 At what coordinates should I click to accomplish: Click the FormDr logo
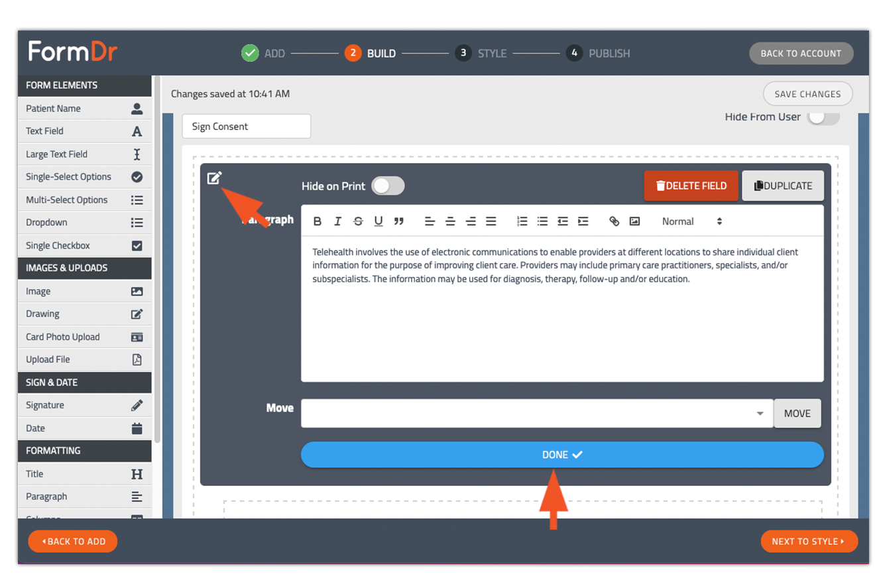pyautogui.click(x=73, y=52)
